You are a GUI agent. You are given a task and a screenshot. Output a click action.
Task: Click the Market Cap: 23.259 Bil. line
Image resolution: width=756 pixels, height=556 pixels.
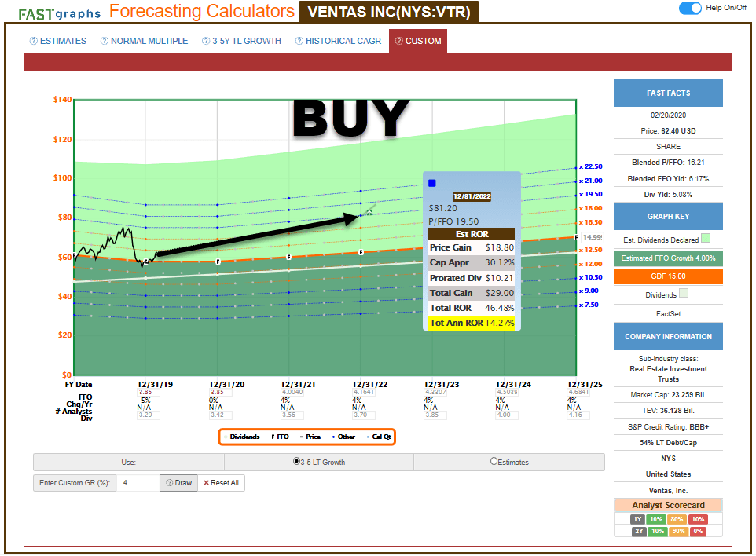[x=668, y=394]
